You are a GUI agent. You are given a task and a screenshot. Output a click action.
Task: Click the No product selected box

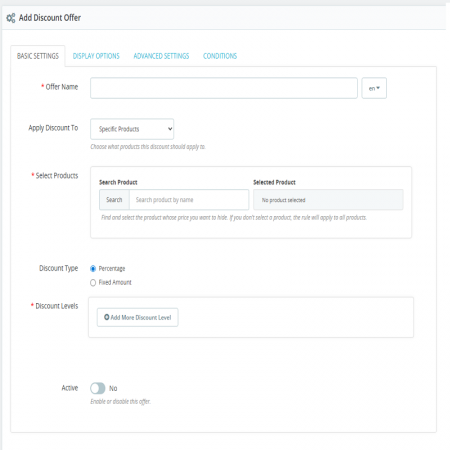tap(328, 200)
